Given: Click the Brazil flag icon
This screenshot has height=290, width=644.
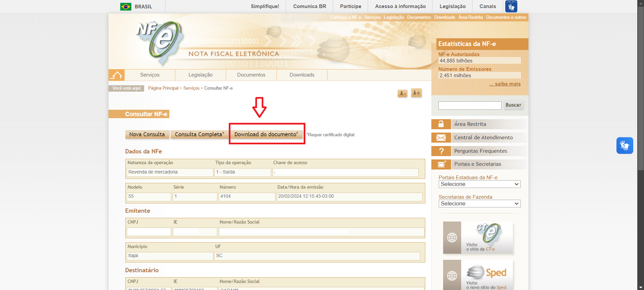Looking at the screenshot, I should coord(126,6).
